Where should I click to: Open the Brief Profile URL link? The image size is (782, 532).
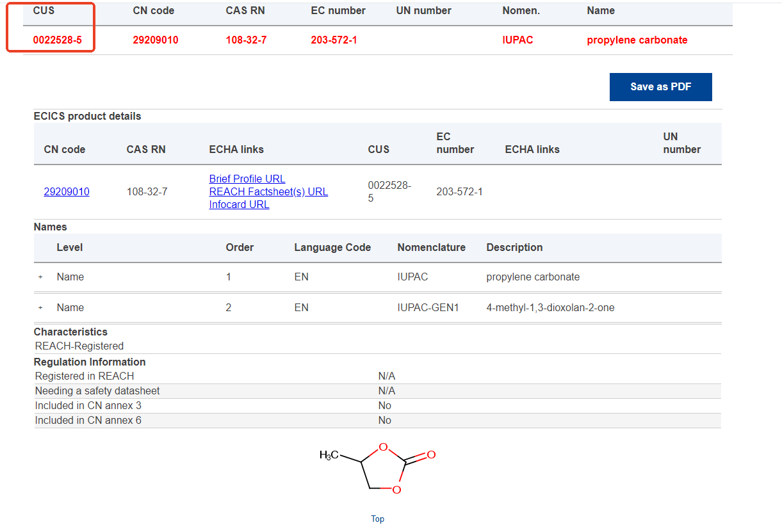tap(247, 179)
